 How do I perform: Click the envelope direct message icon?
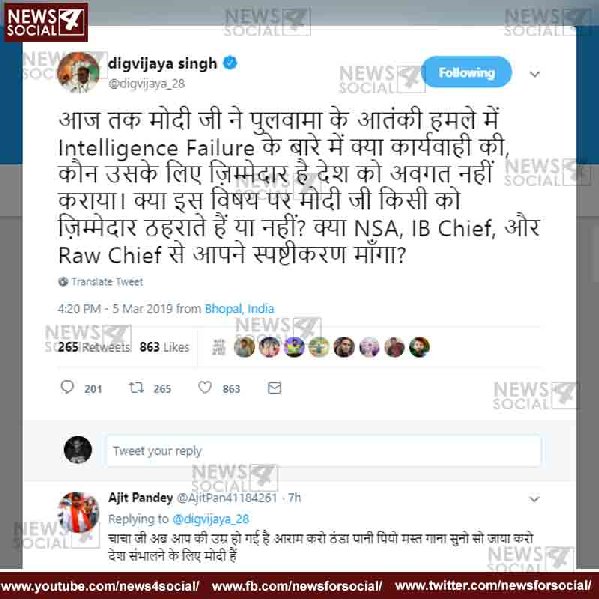coord(274,388)
